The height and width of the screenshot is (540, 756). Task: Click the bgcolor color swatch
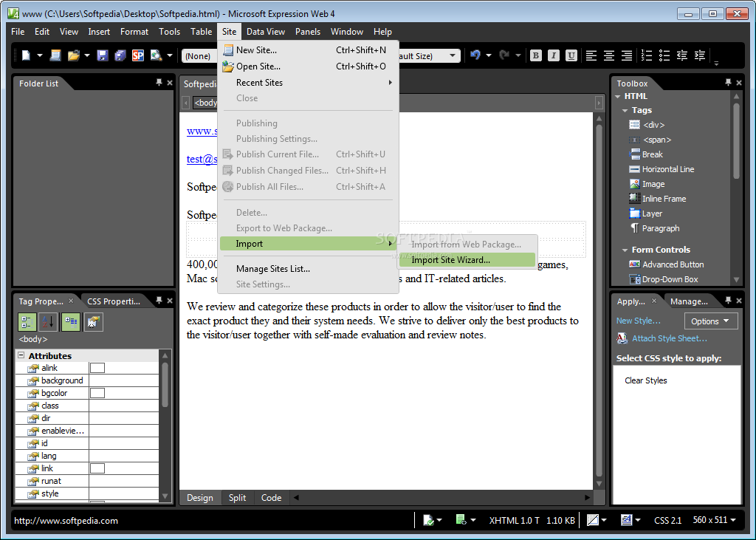(97, 393)
